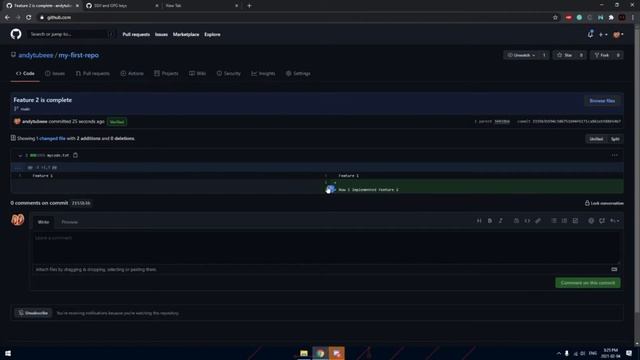Switch to the Insights tab
640x360 pixels.
coord(263,73)
